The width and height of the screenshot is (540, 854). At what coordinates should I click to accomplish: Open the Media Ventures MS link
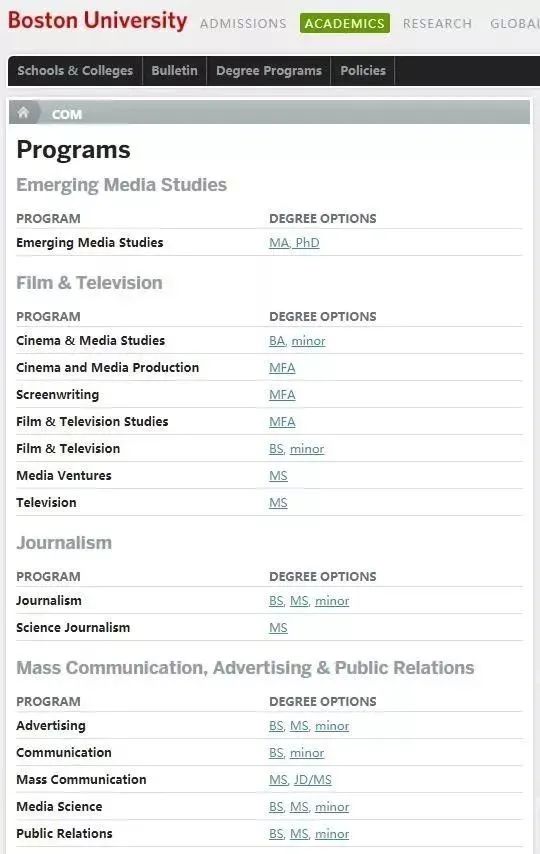tap(278, 476)
